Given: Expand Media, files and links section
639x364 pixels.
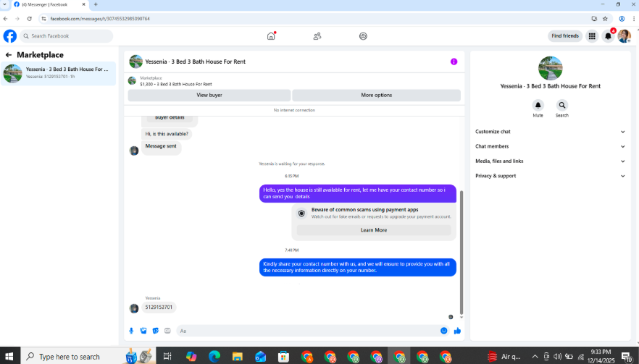Looking at the screenshot, I should [550, 161].
